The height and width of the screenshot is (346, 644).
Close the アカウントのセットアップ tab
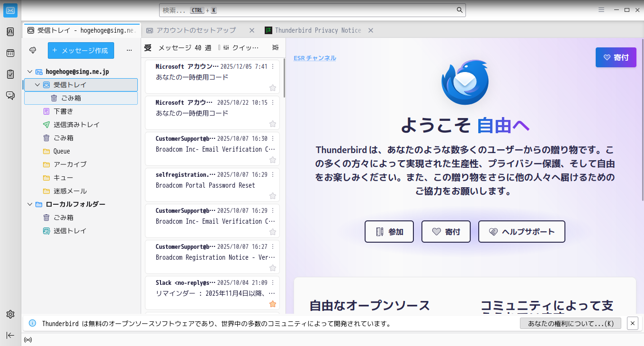[252, 30]
